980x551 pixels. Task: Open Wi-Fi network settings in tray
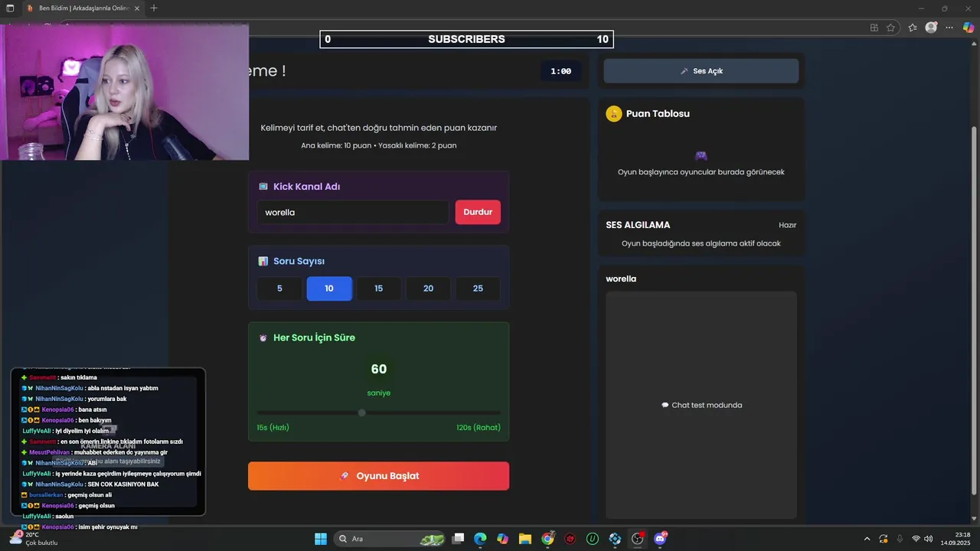(x=916, y=539)
